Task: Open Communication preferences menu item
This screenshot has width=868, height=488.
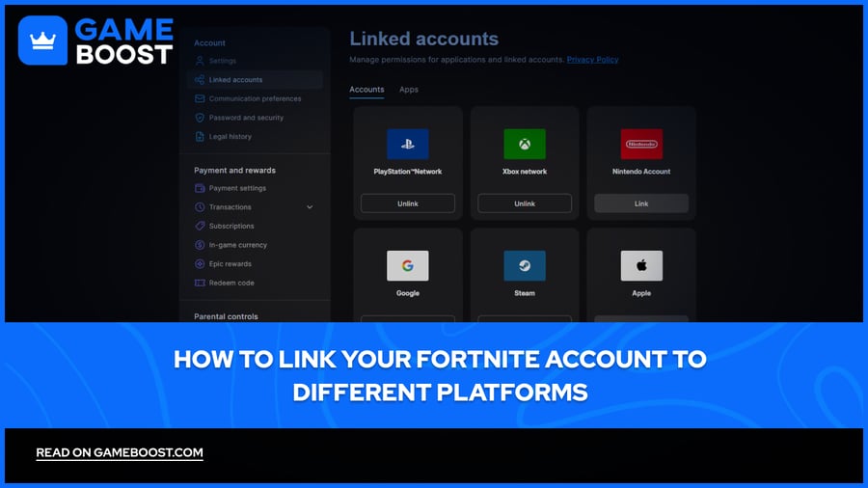Action: coord(255,98)
